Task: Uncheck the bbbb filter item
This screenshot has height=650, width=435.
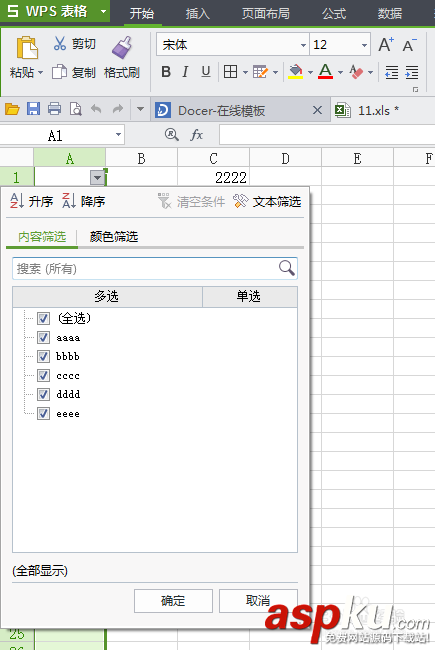Action: (x=44, y=357)
